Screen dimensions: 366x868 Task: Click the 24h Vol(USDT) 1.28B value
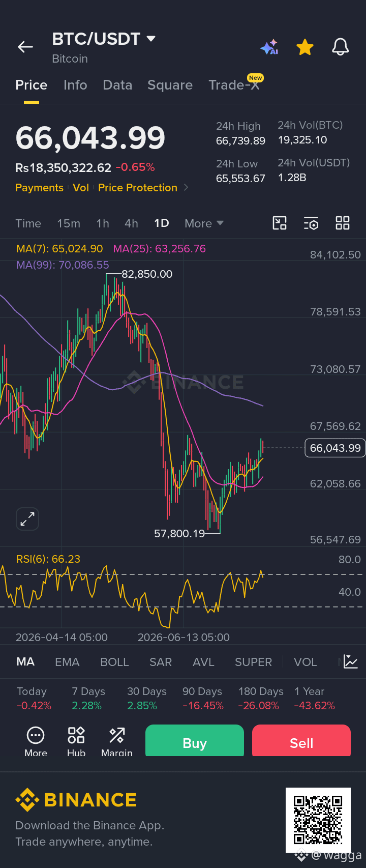click(292, 178)
